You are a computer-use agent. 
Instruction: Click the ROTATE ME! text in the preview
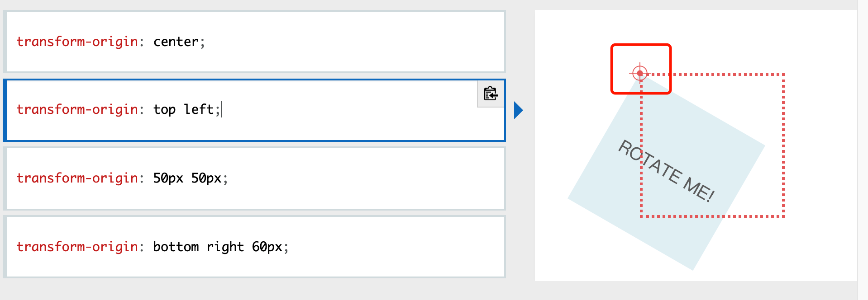[x=666, y=171]
